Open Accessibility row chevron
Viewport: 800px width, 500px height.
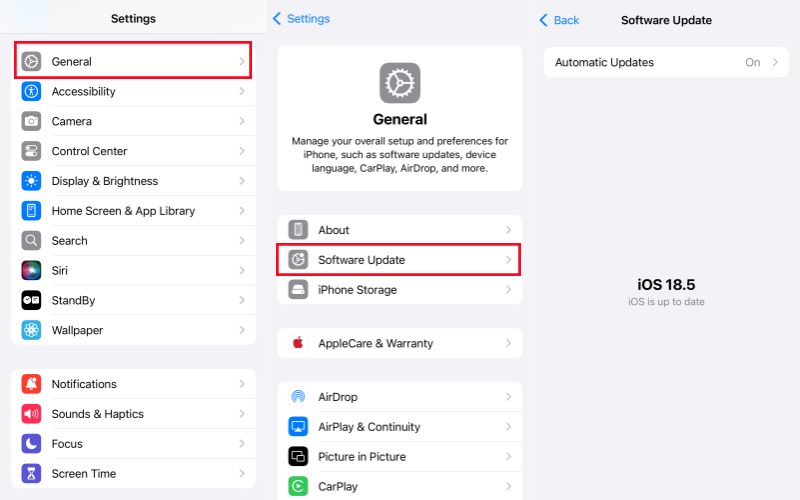pos(242,91)
